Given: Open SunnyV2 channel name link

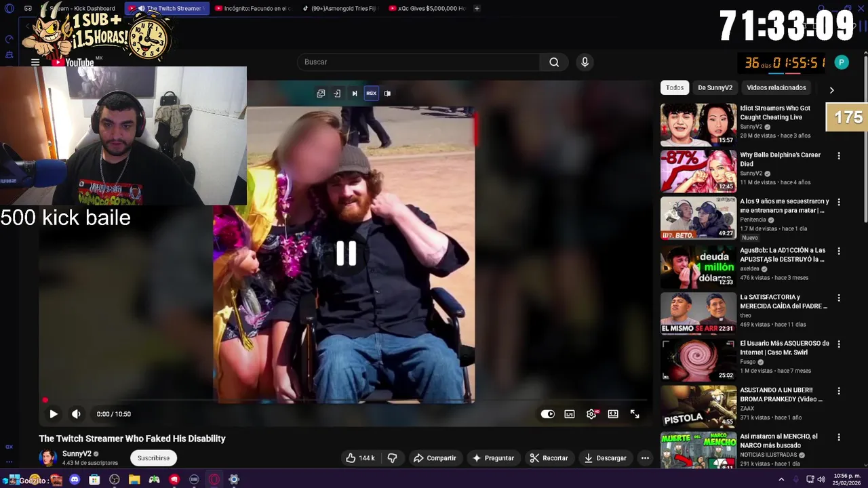Looking at the screenshot, I should 77,454.
